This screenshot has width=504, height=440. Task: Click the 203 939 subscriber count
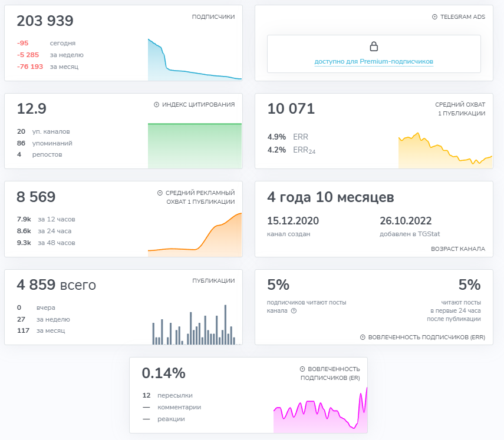click(x=45, y=21)
